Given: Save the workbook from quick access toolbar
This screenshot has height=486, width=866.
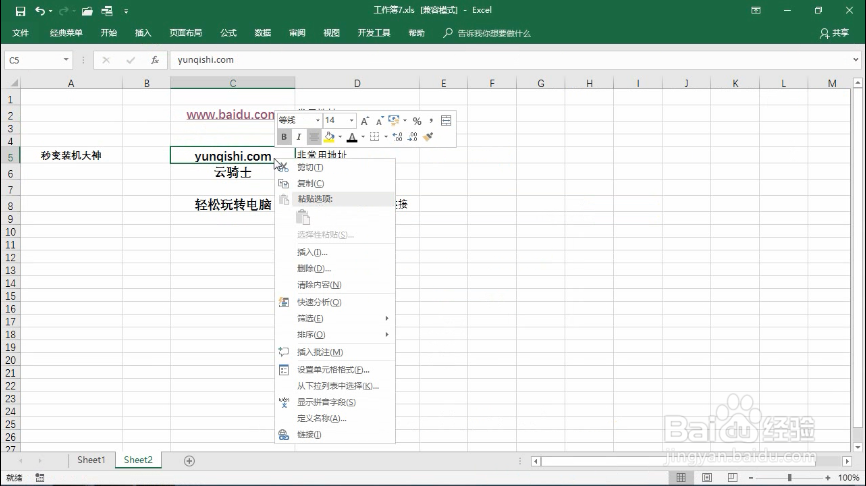Looking at the screenshot, I should (x=20, y=11).
